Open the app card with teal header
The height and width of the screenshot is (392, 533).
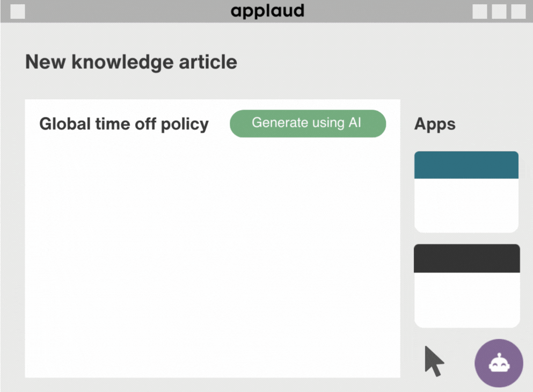[x=466, y=192]
